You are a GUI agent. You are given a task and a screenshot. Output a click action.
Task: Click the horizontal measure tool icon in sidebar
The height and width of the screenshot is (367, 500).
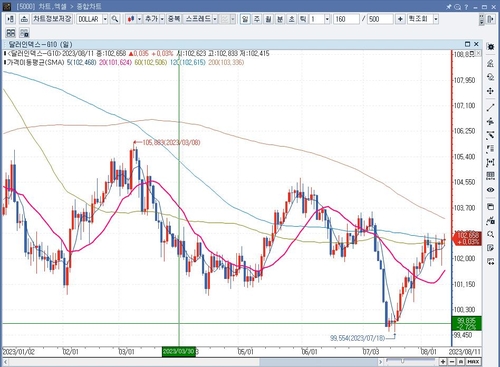pyautogui.click(x=490, y=163)
